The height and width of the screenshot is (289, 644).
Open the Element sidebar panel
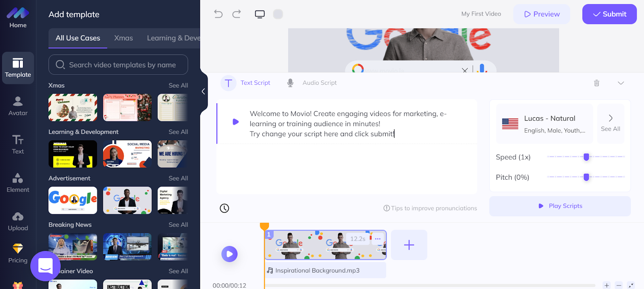click(18, 183)
